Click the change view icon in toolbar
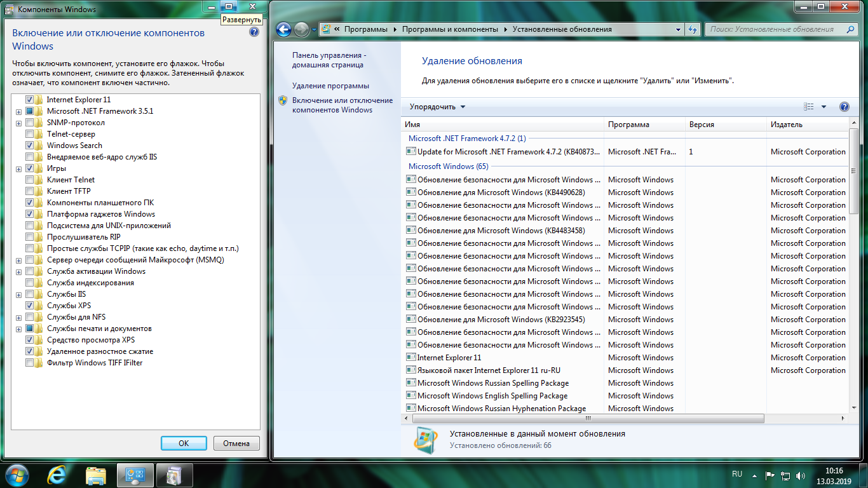Screen dimensions: 868x488 tap(808, 107)
